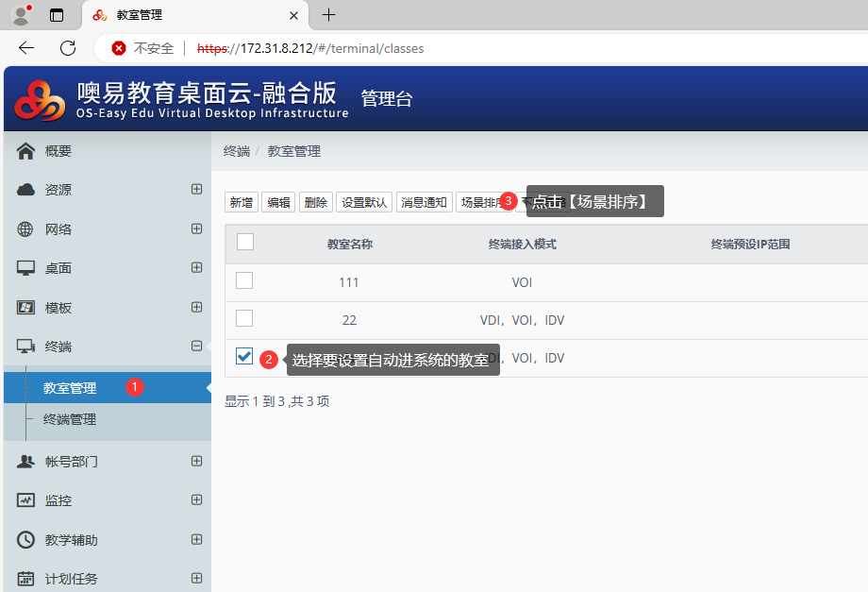The width and height of the screenshot is (868, 592).
Task: Click the 新增 button
Action: tap(242, 202)
